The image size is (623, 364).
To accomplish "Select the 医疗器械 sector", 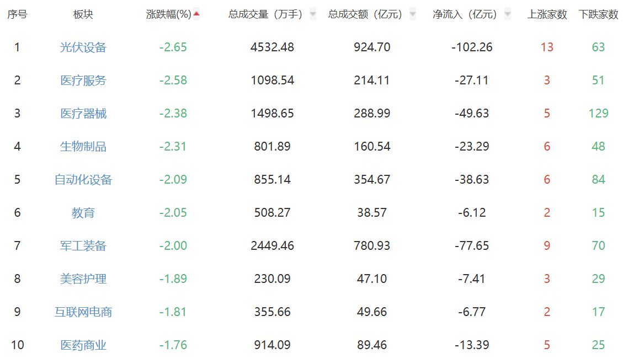I will point(83,114).
